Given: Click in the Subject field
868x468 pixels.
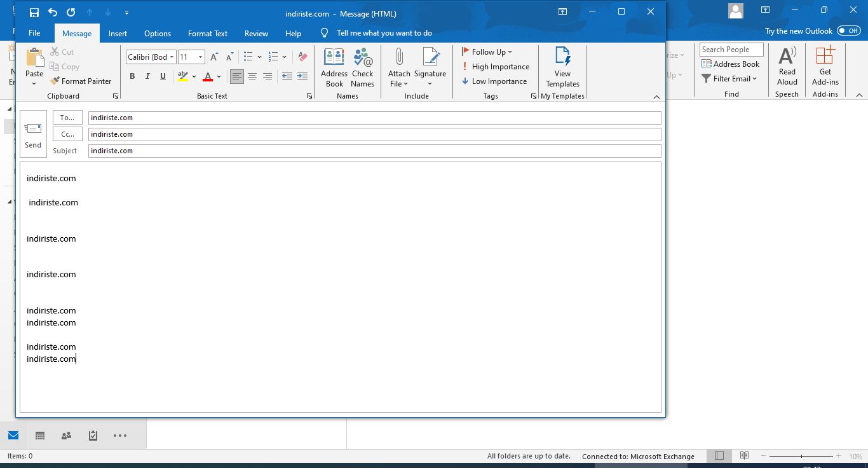Looking at the screenshot, I should pos(375,151).
